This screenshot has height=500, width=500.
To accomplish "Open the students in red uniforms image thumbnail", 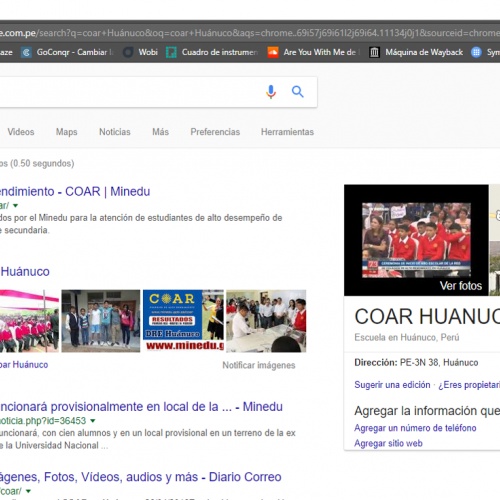I will (x=29, y=321).
